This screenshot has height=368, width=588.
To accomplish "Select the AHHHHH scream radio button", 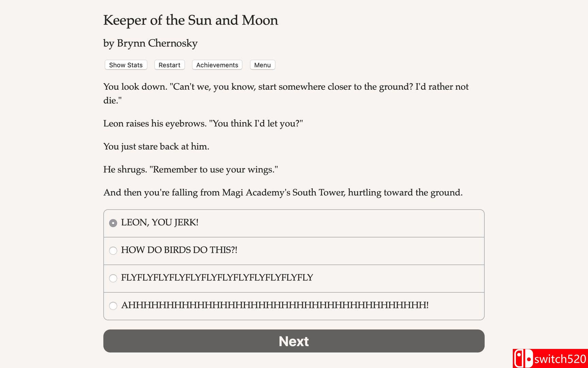I will coord(113,306).
